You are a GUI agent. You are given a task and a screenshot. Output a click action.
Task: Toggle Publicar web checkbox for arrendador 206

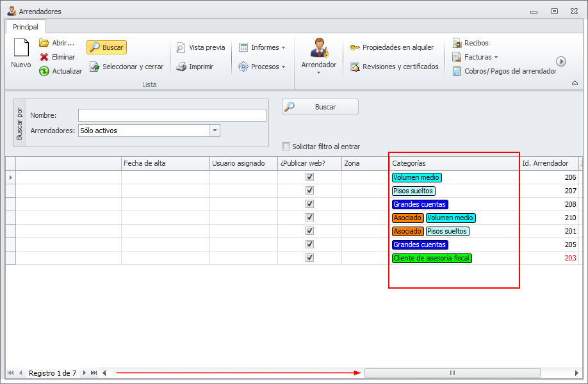309,177
